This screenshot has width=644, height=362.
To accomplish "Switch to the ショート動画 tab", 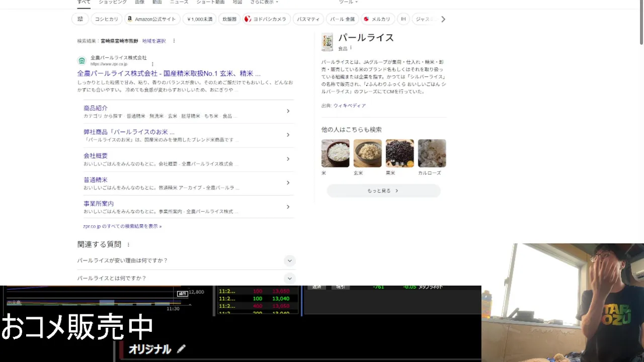I will (x=210, y=3).
